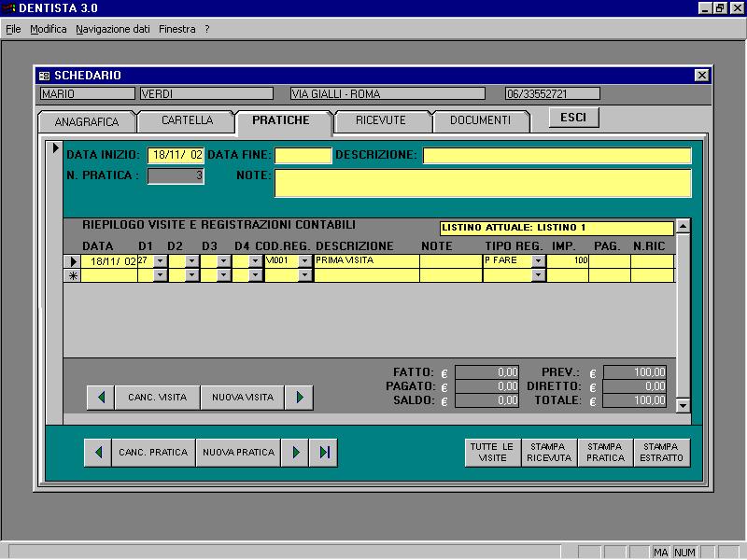Click the visits list scrollbar down arrow

[684, 405]
